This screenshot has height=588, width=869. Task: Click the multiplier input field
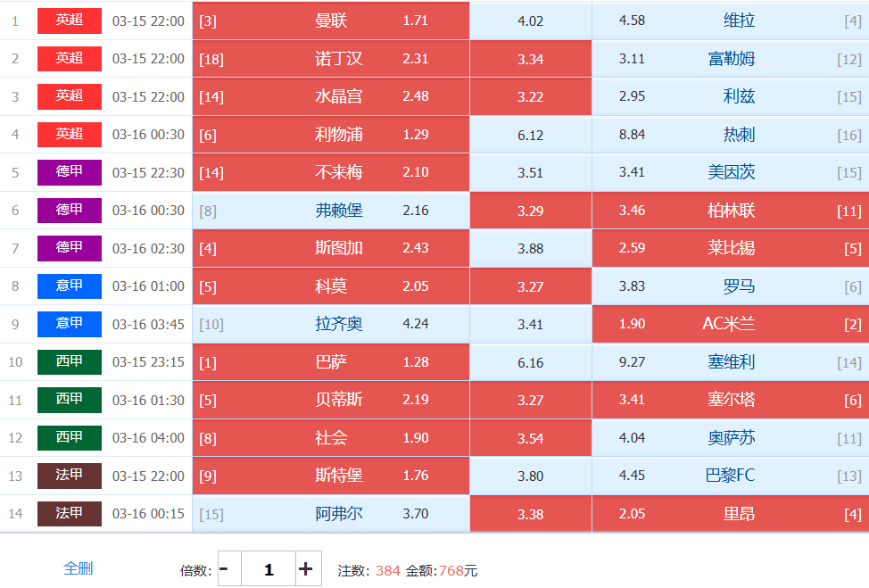click(x=268, y=568)
